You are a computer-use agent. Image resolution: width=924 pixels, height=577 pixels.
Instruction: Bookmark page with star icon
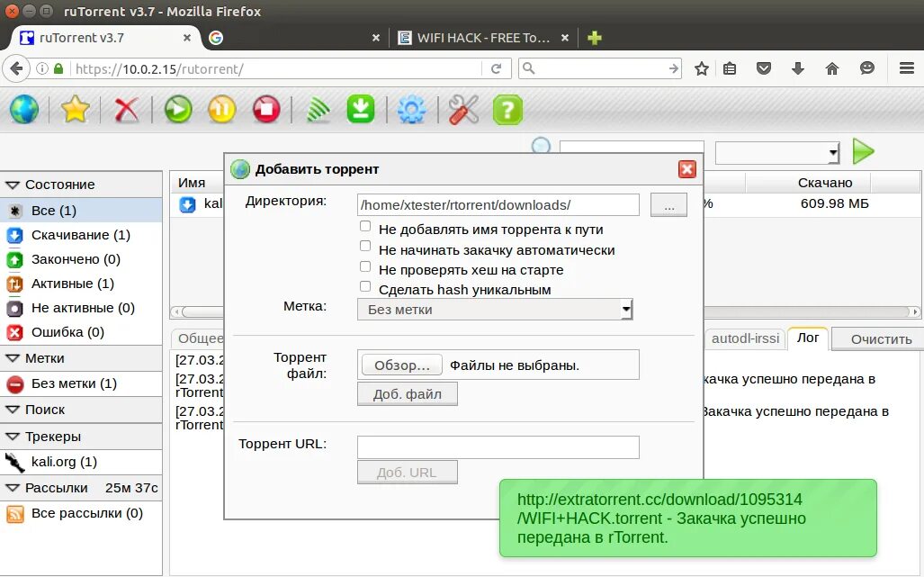click(x=701, y=69)
